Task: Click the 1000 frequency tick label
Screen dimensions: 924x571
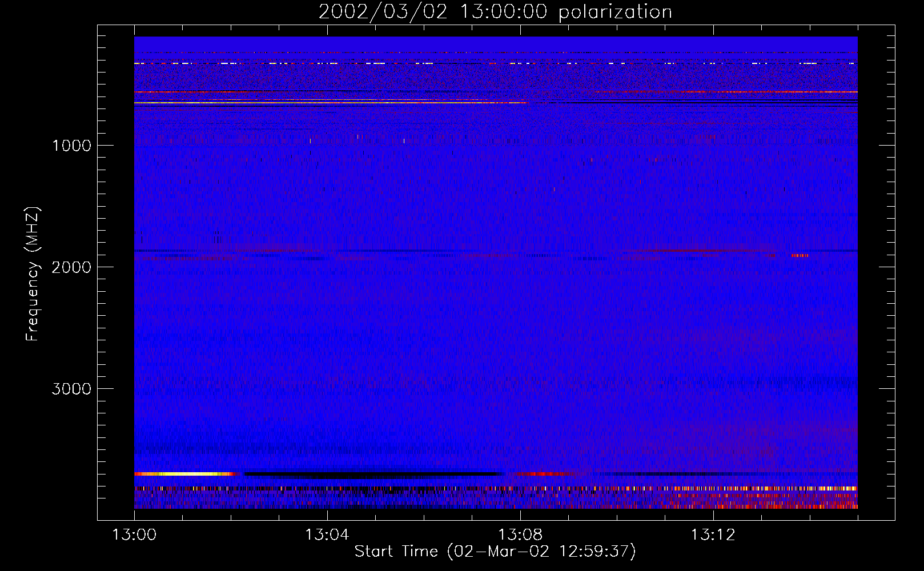Action: coord(72,146)
